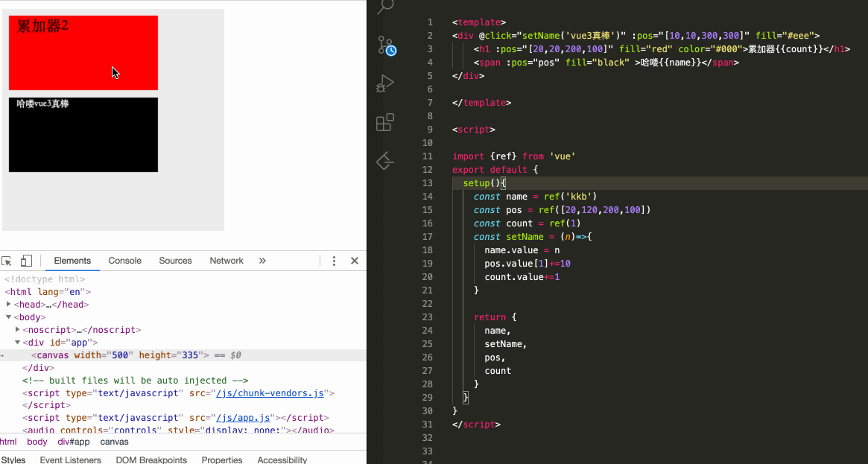This screenshot has height=464, width=868.
Task: Toggle the DevTools device toolbar icon
Action: 26,261
